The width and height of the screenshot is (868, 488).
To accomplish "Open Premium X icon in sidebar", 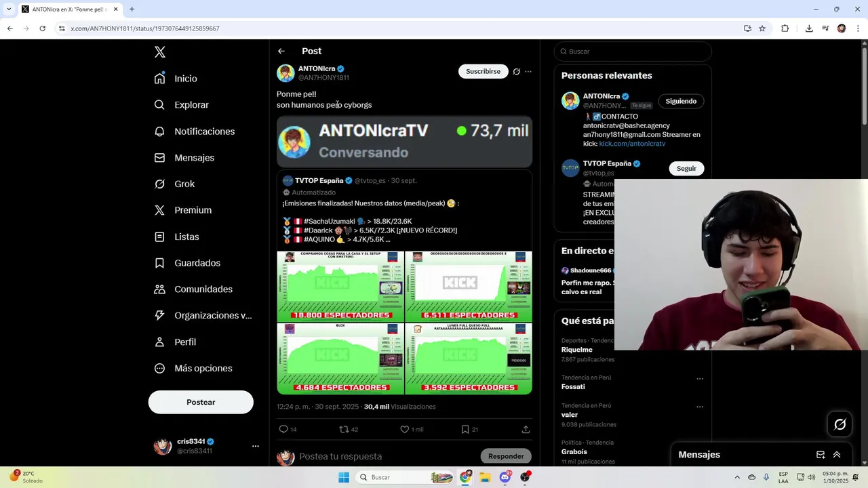I will (159, 210).
